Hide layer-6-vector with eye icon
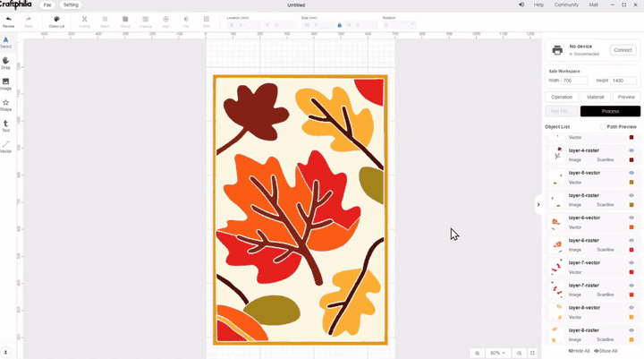Viewport: 644px width, 359px height. pyautogui.click(x=631, y=218)
